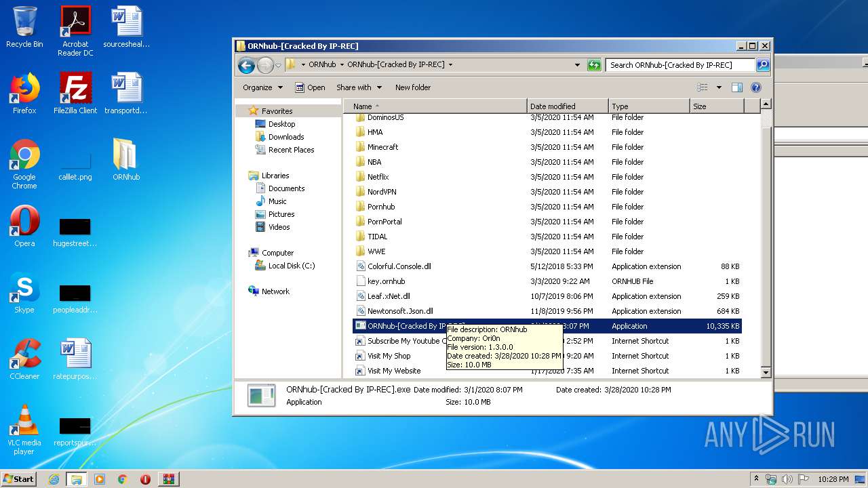Click the Windows Media Player taskbar icon
Viewport: 868px width, 488px height.
100,479
